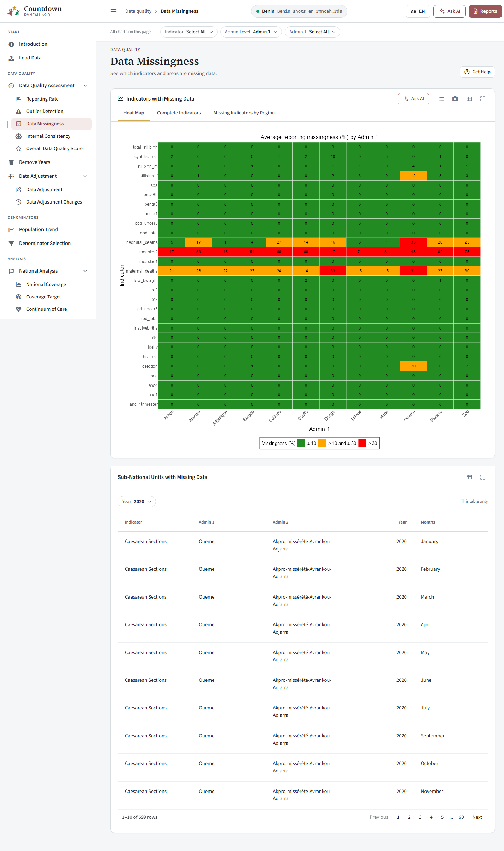Expand Sub-National Units table to fullscreen
504x851 pixels.
click(x=483, y=477)
